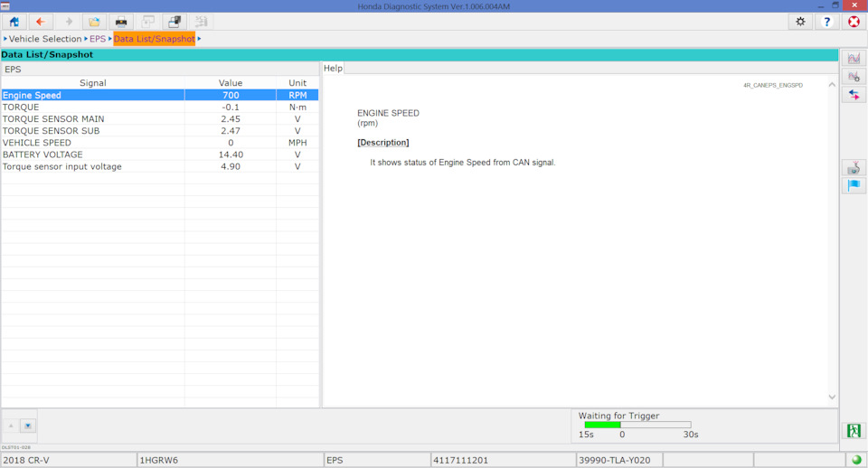This screenshot has width=868, height=468.
Task: Click the screen capture toolbar icon
Action: [175, 22]
